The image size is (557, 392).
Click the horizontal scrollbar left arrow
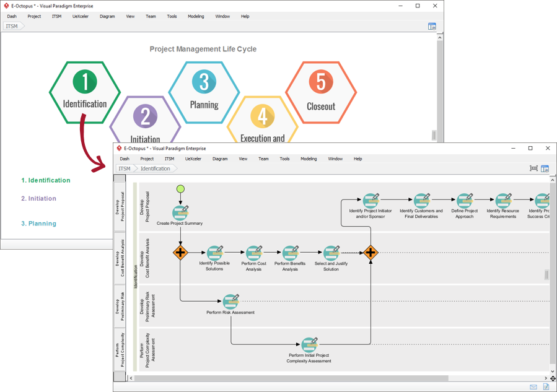(x=131, y=378)
